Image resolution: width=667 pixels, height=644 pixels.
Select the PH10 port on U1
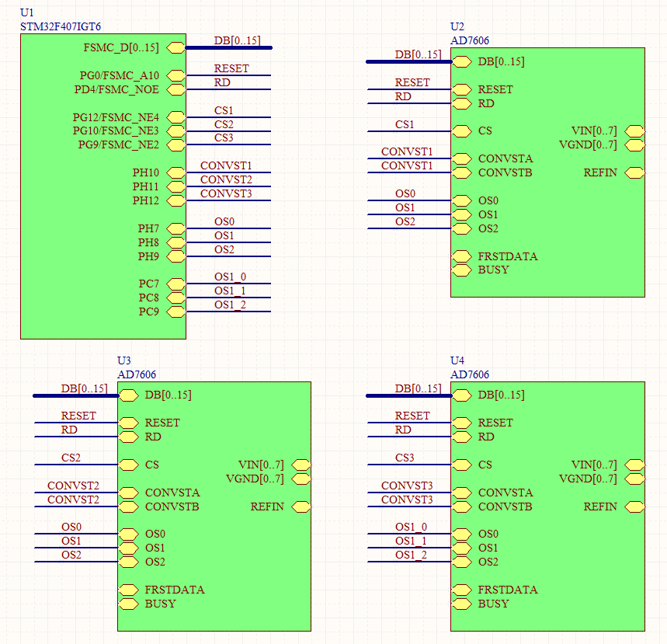175,172
